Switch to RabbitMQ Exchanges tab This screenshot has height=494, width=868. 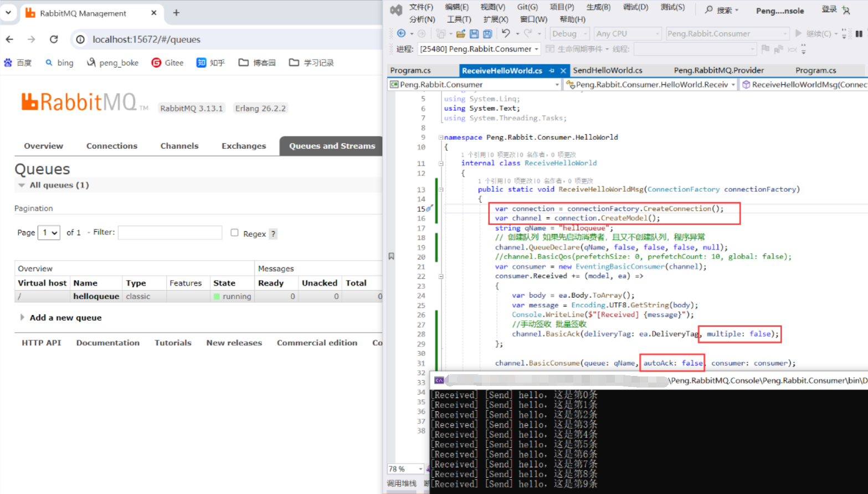tap(244, 146)
